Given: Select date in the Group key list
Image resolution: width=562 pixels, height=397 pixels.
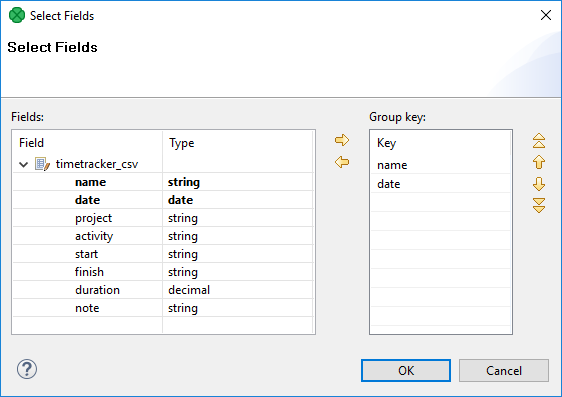Looking at the screenshot, I should pos(440,184).
